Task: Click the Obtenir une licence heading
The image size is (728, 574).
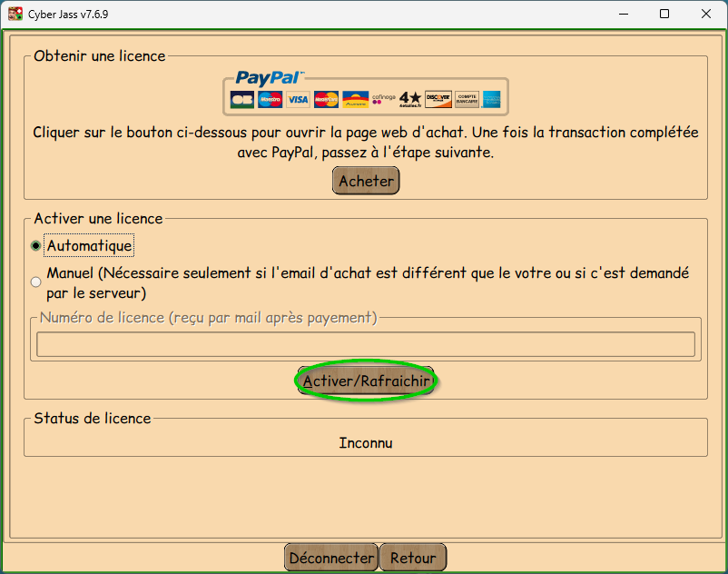Action: pyautogui.click(x=99, y=55)
